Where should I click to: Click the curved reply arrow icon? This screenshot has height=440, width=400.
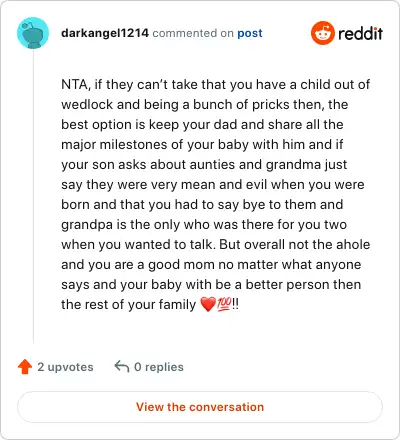122,366
